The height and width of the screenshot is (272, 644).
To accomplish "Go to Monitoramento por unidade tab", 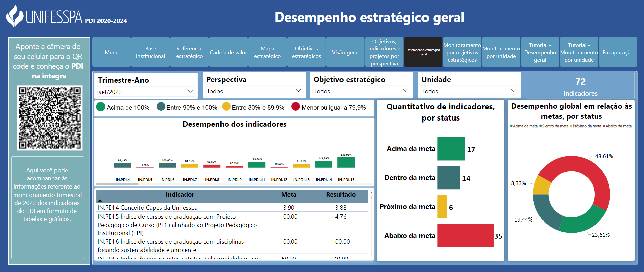I will click(501, 52).
